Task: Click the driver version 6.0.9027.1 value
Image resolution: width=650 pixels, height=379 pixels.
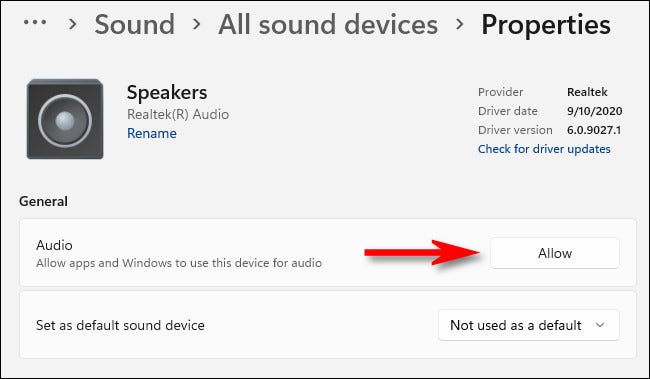Action: click(594, 130)
